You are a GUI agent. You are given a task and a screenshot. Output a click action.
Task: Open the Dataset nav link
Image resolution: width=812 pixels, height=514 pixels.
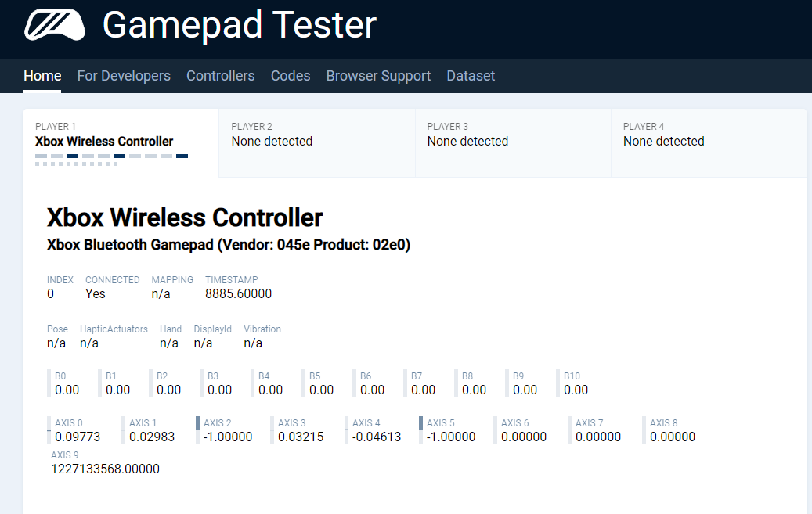tap(471, 76)
